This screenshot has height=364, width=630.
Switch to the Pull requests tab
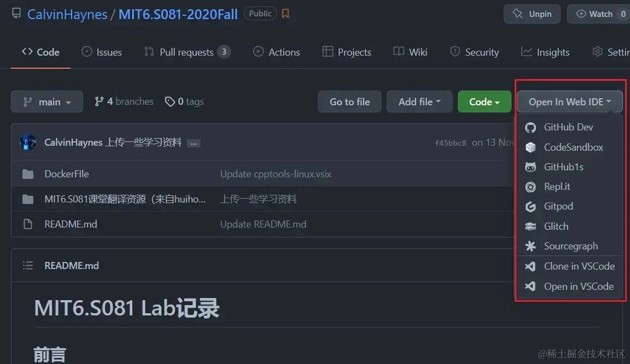[x=187, y=52]
